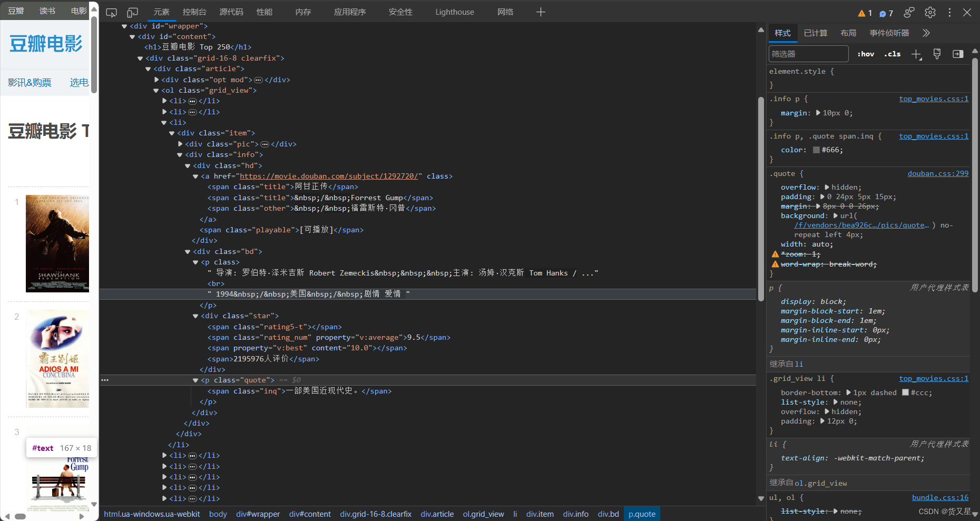Screen dimensions: 980x521
Task: Toggle the rendering emulation brush icon
Action: coord(937,54)
